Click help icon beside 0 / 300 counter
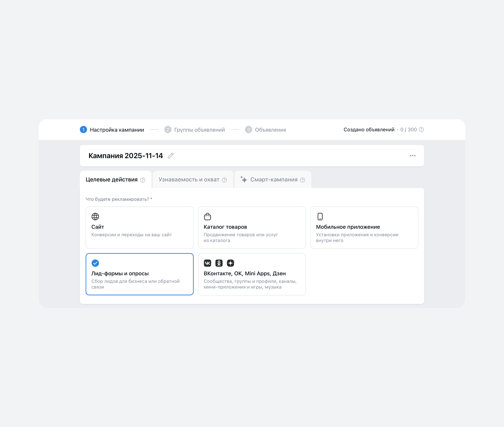This screenshot has width=504, height=427. point(421,129)
